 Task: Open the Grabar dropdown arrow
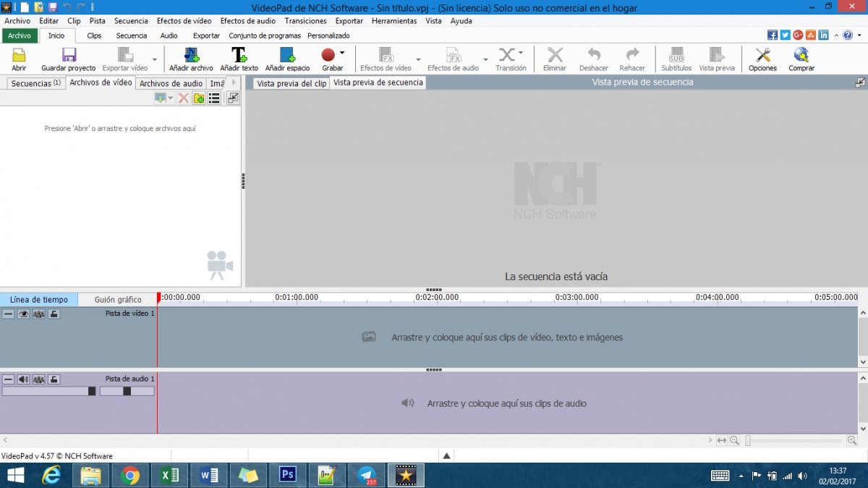point(342,53)
